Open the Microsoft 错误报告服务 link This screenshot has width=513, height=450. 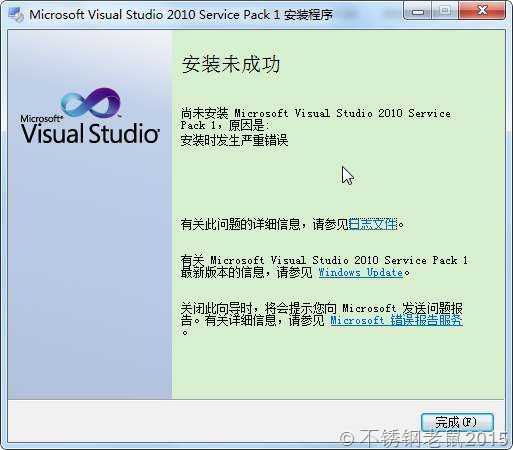point(396,320)
